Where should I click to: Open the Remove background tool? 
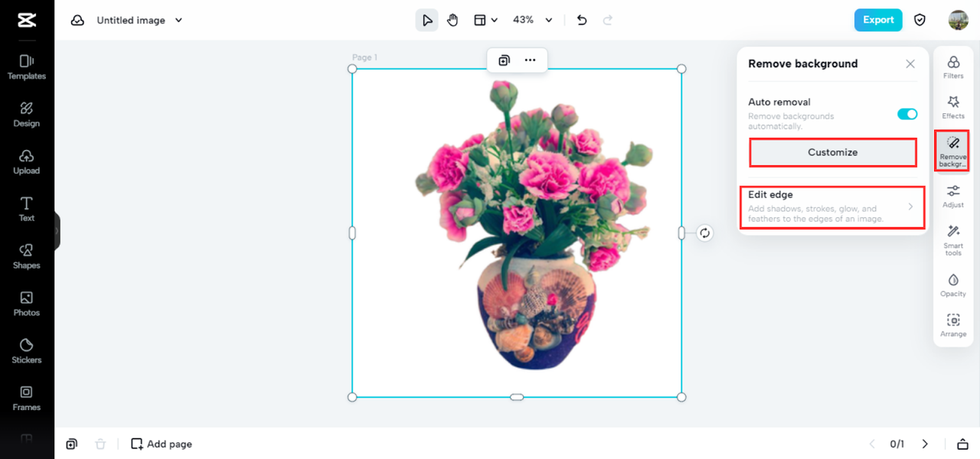[953, 151]
